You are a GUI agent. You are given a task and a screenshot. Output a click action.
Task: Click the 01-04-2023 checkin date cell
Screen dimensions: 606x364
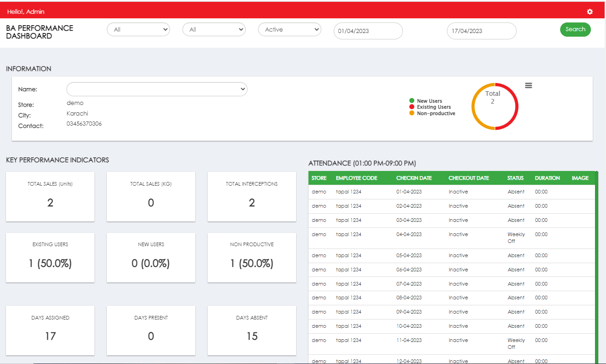pyautogui.click(x=409, y=192)
